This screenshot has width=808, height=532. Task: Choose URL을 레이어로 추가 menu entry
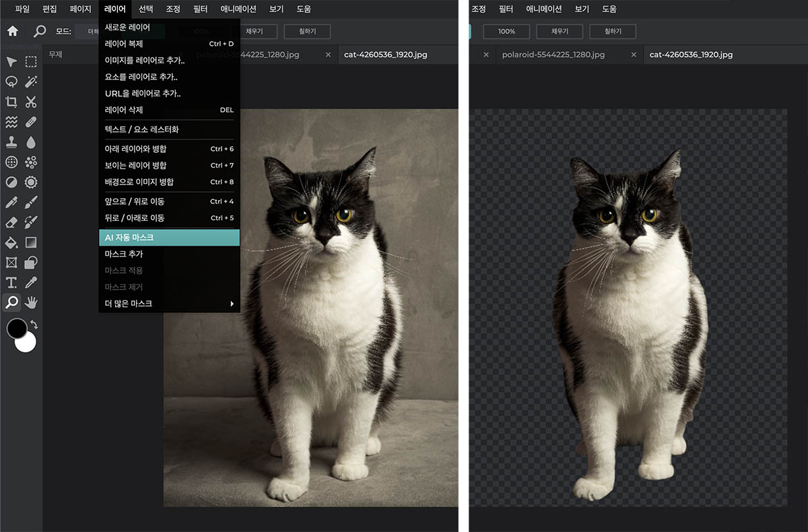click(169, 94)
